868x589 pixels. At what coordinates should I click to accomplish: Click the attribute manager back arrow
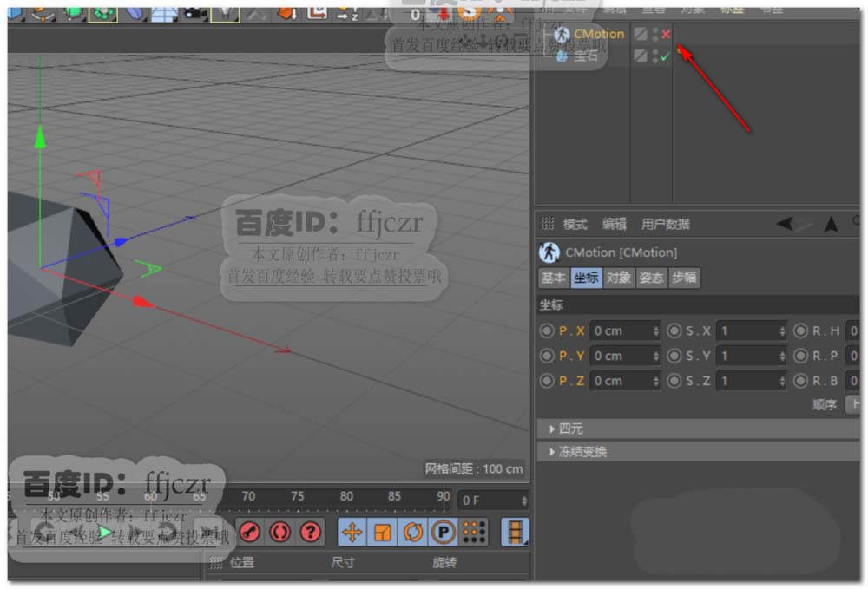[785, 224]
